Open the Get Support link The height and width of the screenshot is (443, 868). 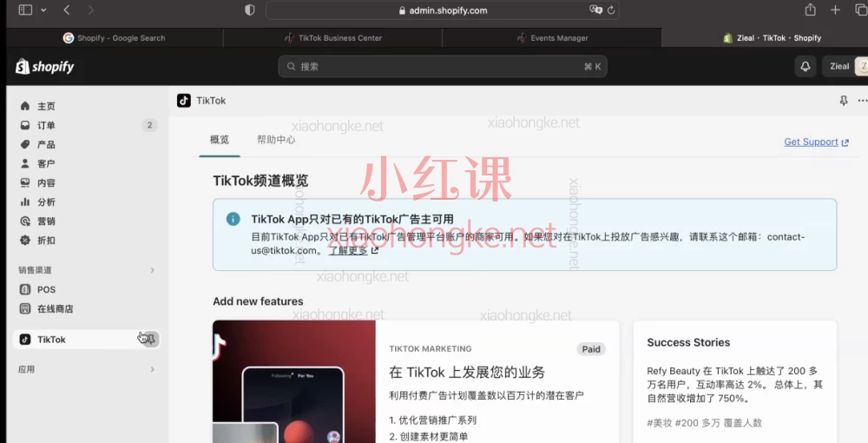(817, 142)
